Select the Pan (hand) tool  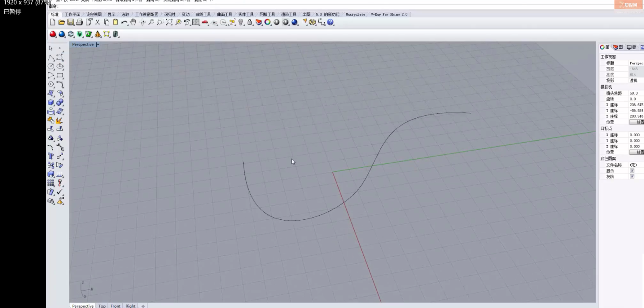click(133, 23)
